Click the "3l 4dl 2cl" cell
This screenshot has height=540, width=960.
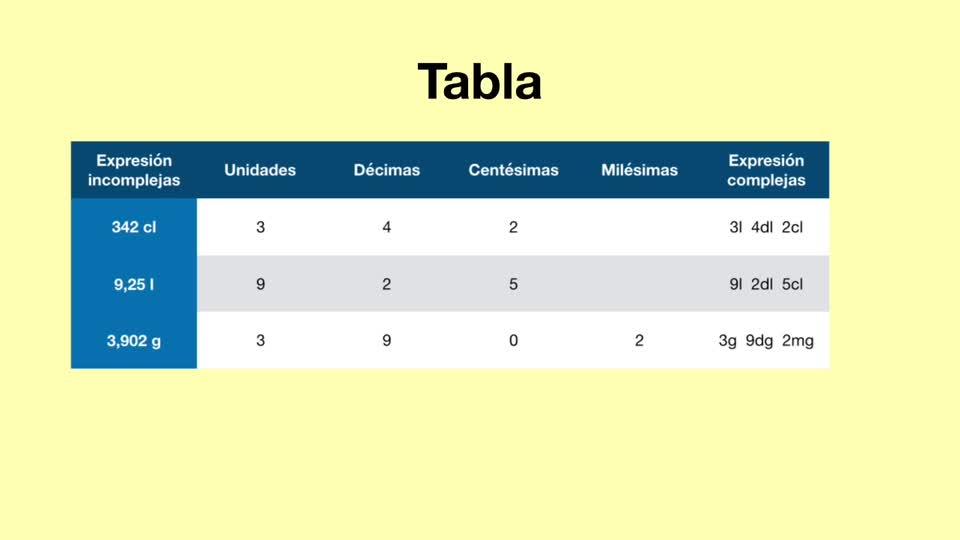pyautogui.click(x=766, y=227)
